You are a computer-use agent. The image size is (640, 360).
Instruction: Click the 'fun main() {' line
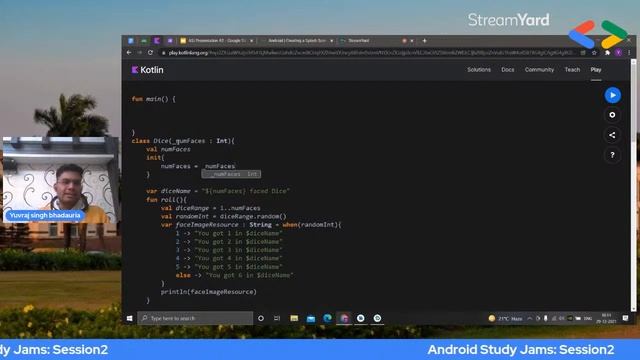coord(153,99)
